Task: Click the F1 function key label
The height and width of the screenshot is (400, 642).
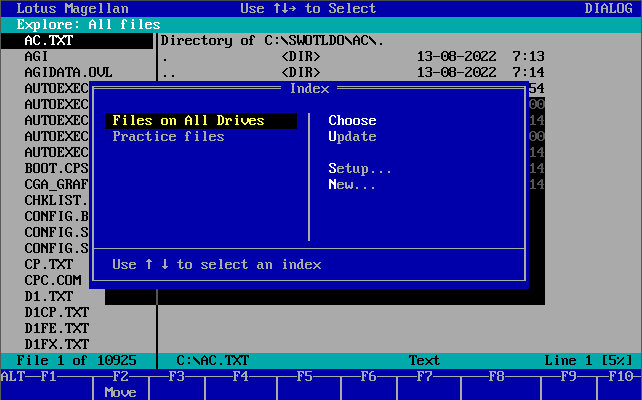Action: (49, 377)
